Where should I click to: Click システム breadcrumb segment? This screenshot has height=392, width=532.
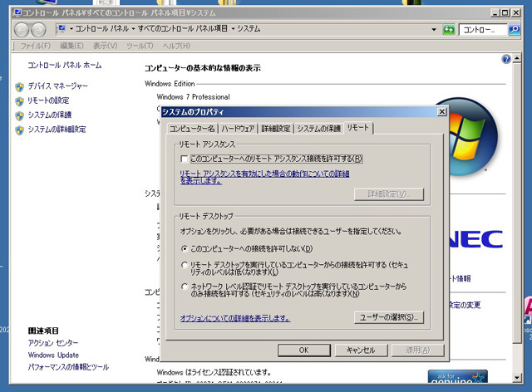[249, 28]
